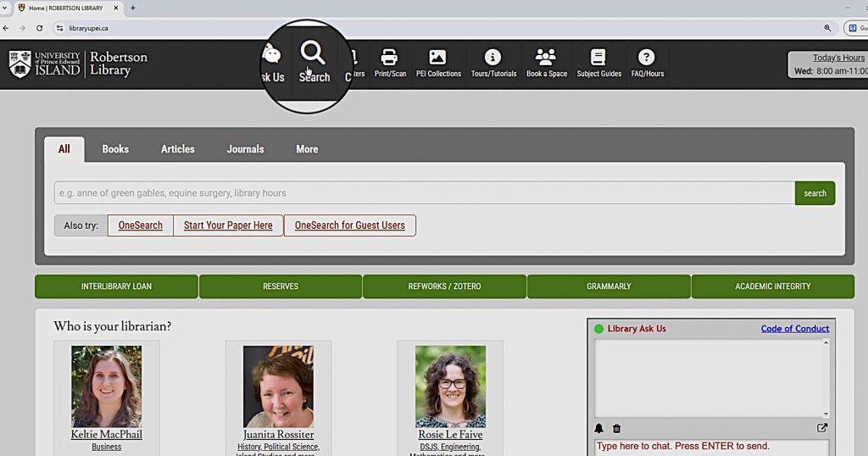Pop out the chat window
The image size is (868, 456).
tap(821, 428)
